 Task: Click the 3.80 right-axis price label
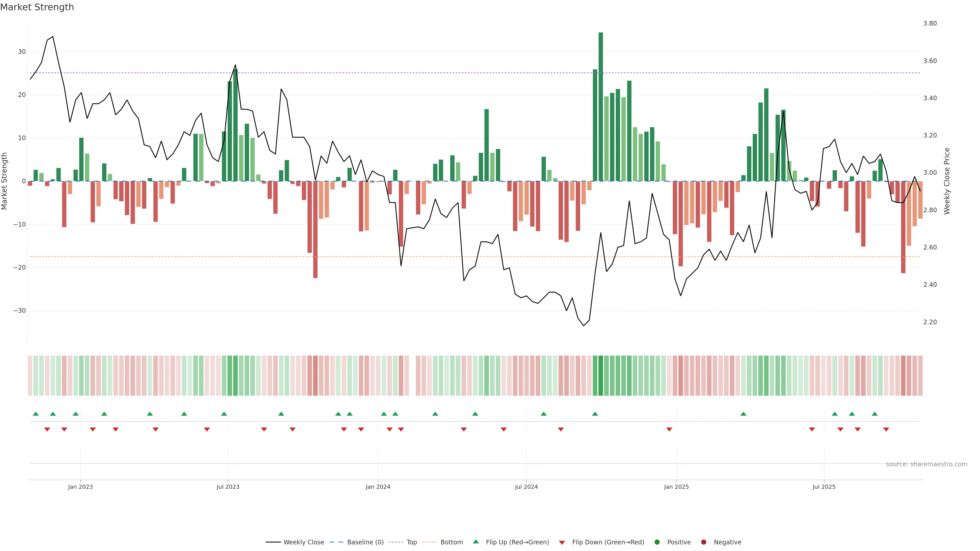click(930, 23)
